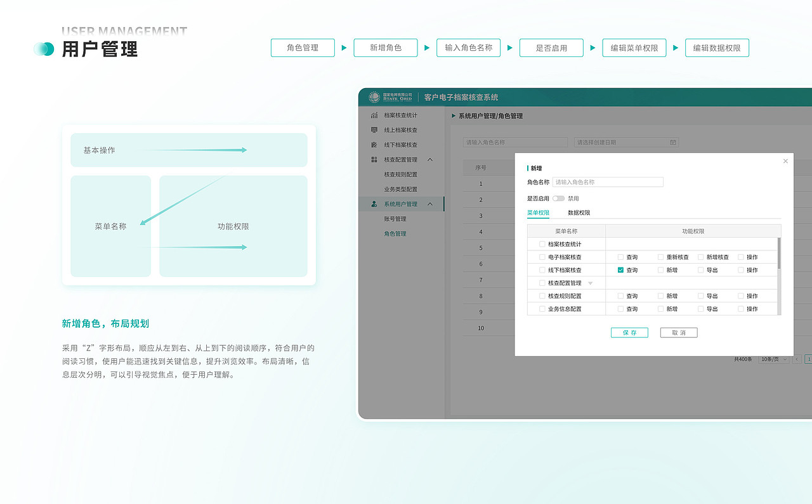Open 档案核查统计 in the sidebar
812x504 pixels.
(401, 115)
